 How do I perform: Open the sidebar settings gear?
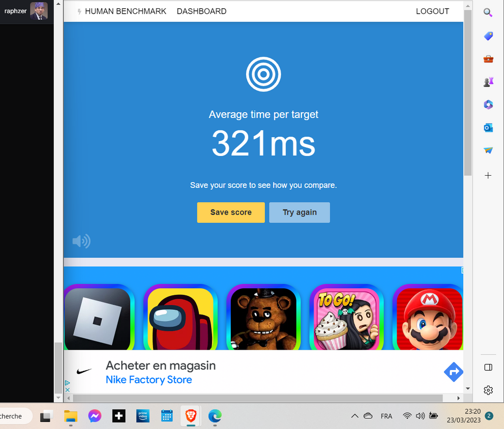point(488,390)
